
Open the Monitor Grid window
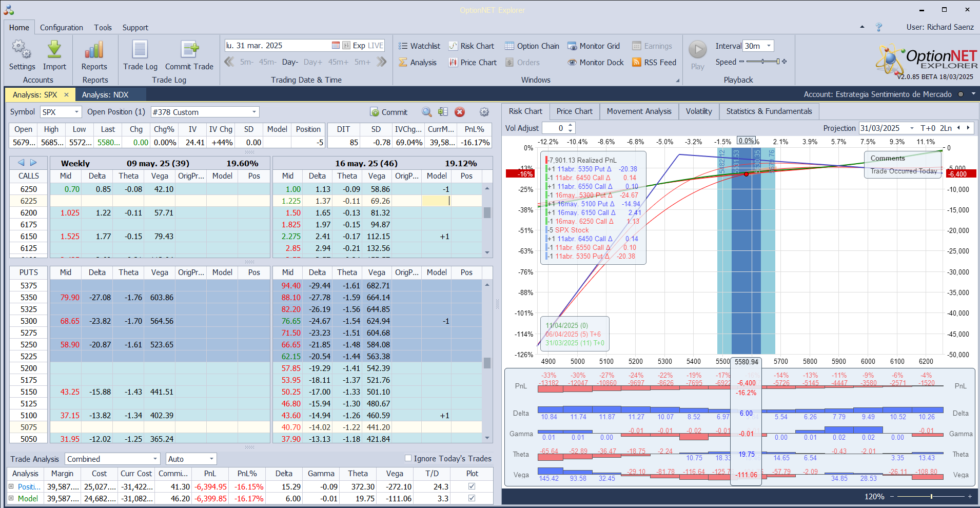click(x=594, y=46)
